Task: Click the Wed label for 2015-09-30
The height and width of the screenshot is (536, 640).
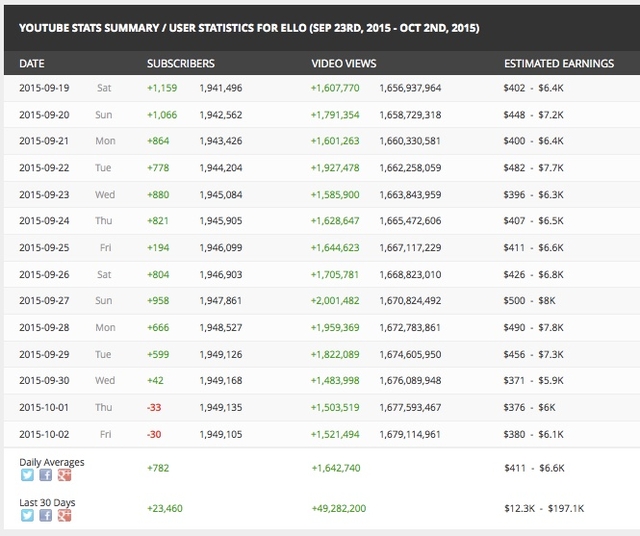Action: (105, 380)
